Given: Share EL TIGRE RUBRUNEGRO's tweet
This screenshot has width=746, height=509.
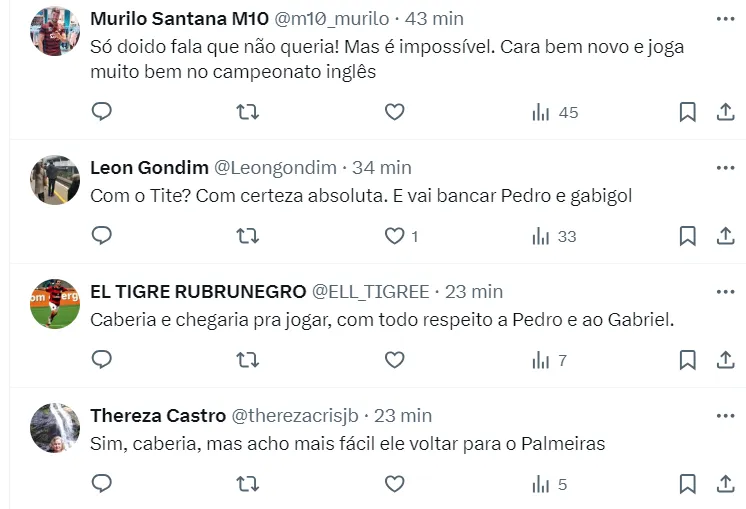Looking at the screenshot, I should 726,360.
